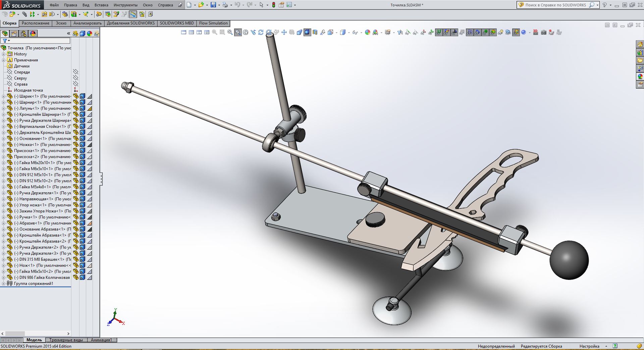644x350 pixels.
Task: Collapse the Display Pane with the double chevron
Action: 68,34
